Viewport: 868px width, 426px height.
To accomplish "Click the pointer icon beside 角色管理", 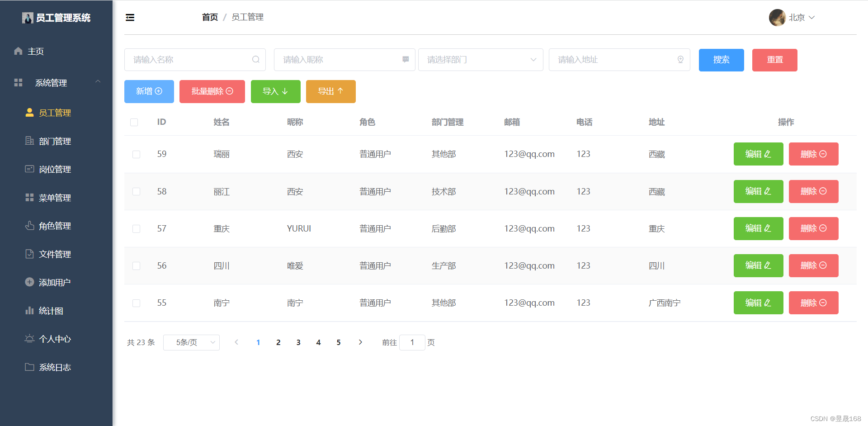I will pyautogui.click(x=29, y=225).
